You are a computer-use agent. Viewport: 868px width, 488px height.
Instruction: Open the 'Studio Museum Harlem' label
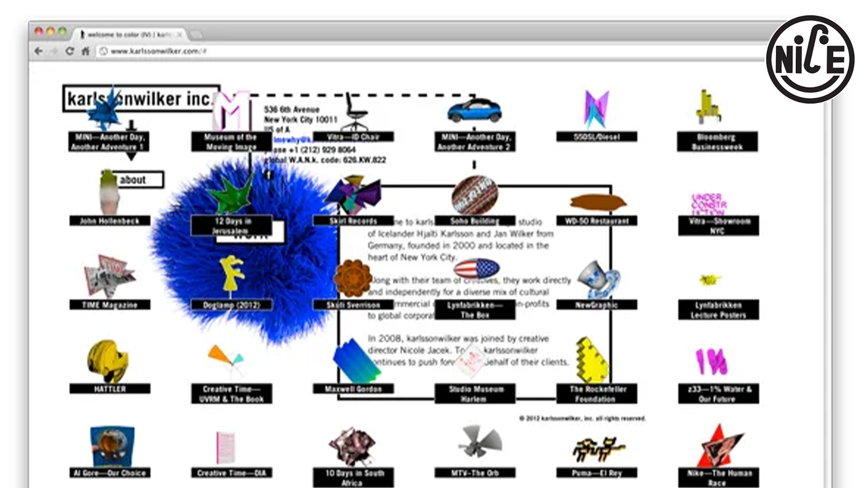pos(475,394)
